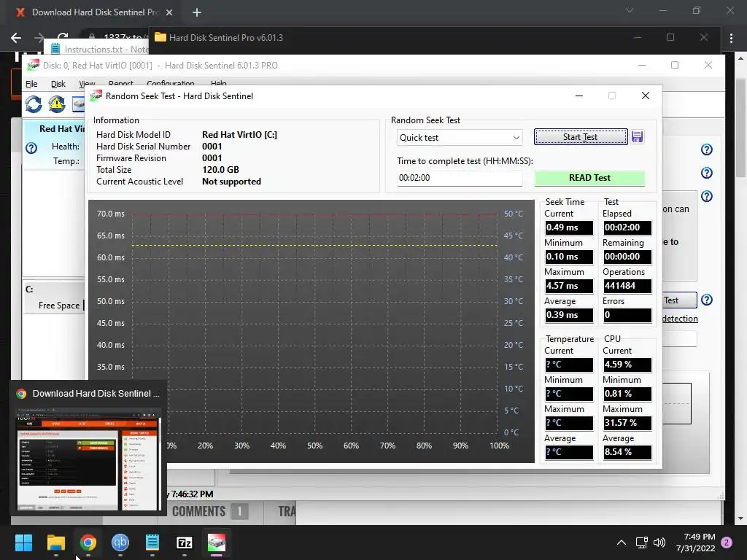Click the Chrome icon in the taskbar
Image resolution: width=747 pixels, height=560 pixels.
[88, 542]
